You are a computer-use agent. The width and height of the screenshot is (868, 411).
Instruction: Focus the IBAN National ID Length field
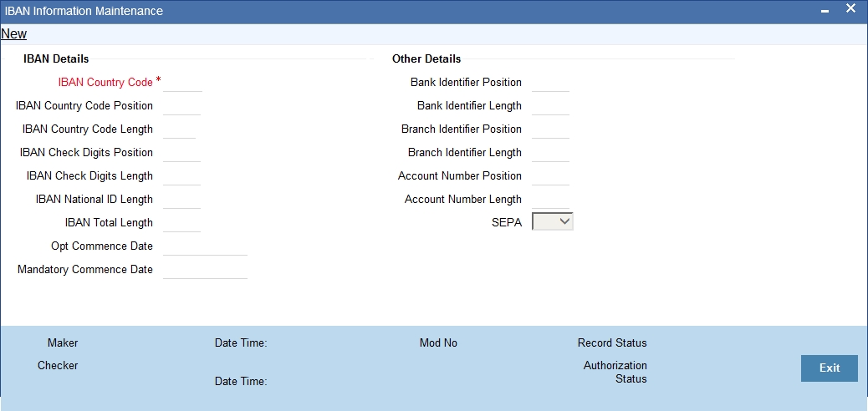(181, 199)
